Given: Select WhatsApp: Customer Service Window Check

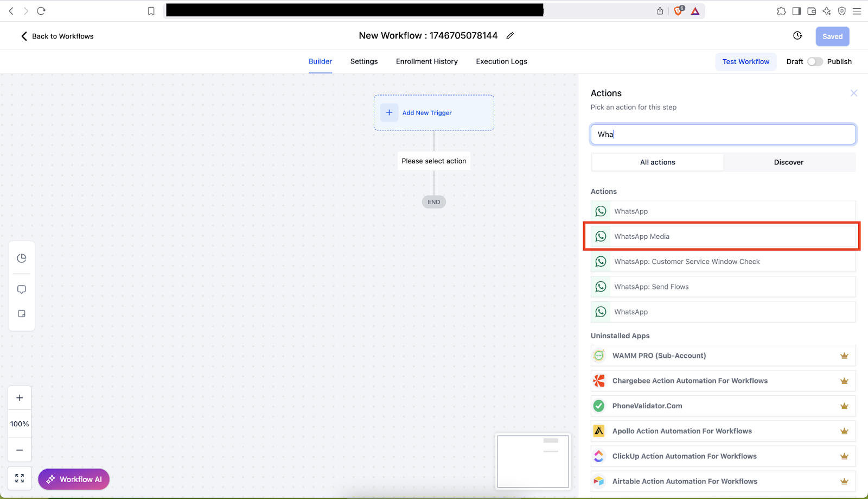Looking at the screenshot, I should click(723, 262).
